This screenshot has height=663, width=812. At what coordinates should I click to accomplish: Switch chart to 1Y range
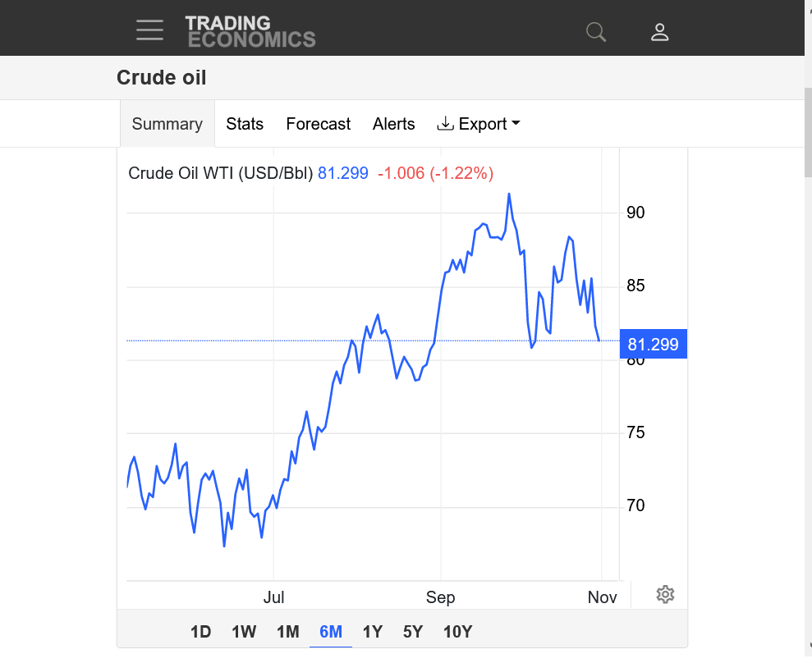click(373, 632)
